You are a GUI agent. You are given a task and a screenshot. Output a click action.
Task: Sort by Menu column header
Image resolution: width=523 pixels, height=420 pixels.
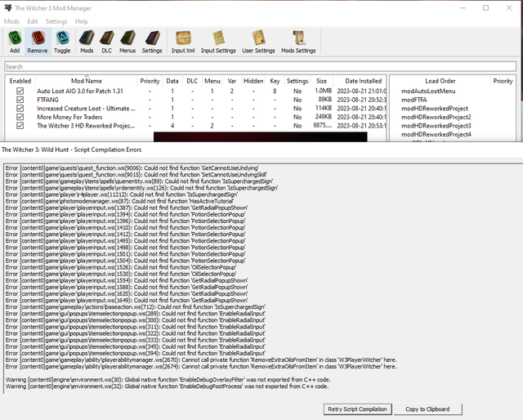click(212, 81)
